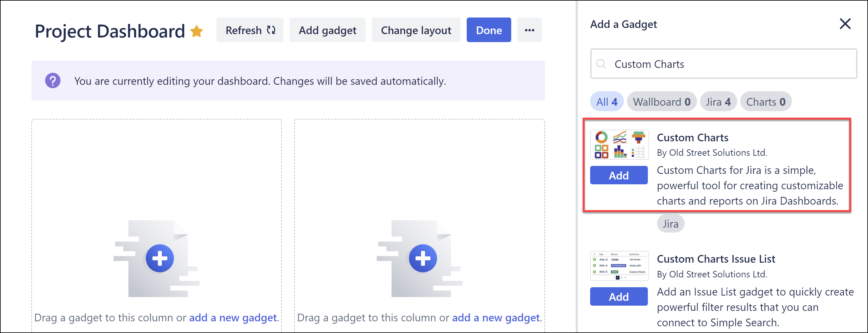Add the Custom Charts gadget

click(x=619, y=175)
